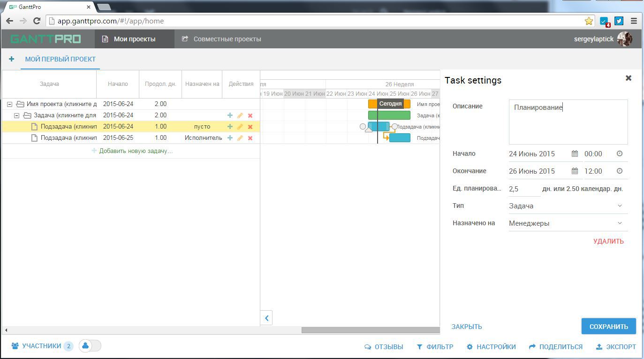
Task: Click the horizontal scrollbar under Gantt chart
Action: tap(371, 330)
